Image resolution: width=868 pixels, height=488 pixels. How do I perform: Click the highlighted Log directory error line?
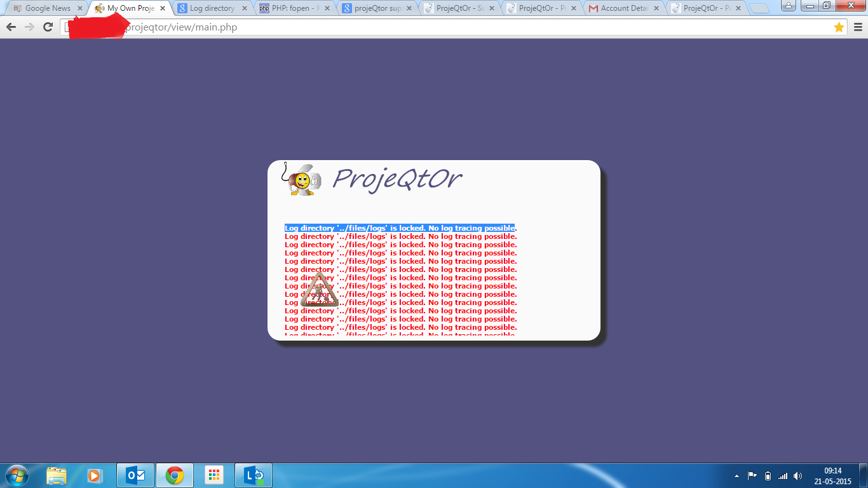(x=400, y=228)
